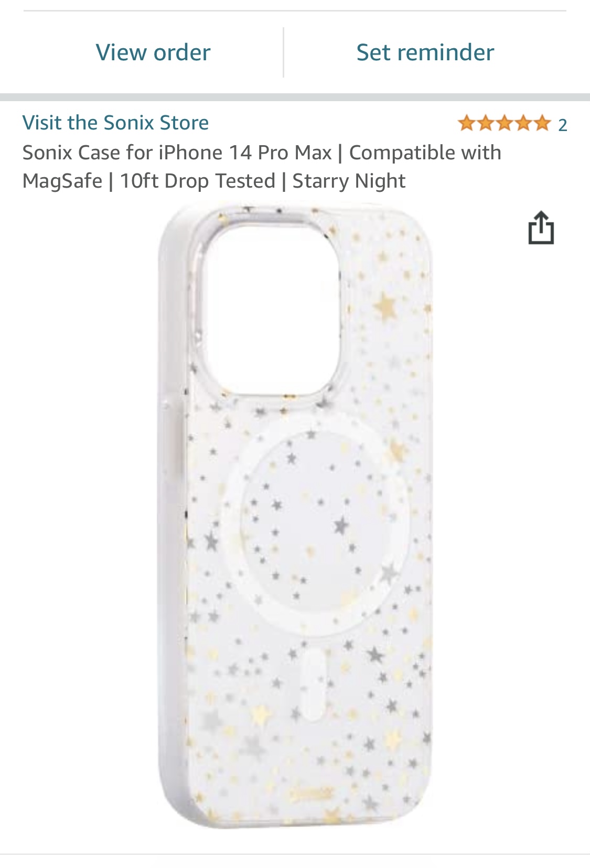Click the first orange rating star
This screenshot has width=590, height=868.
(x=466, y=124)
